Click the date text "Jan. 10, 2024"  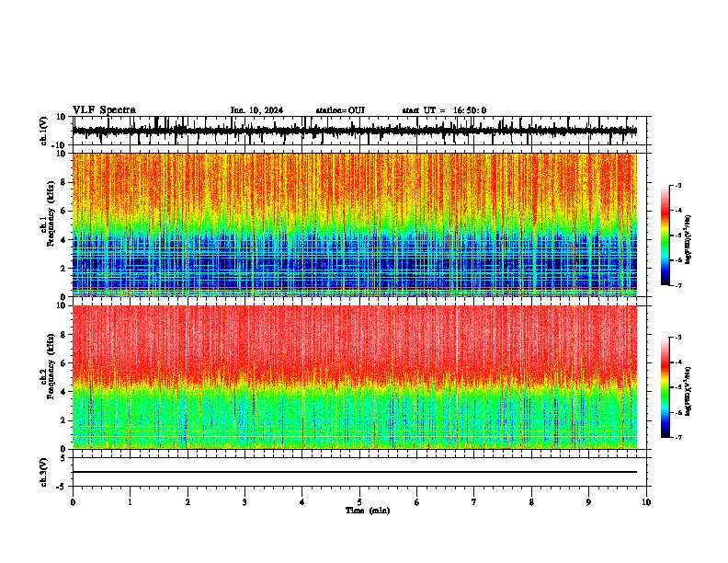click(x=256, y=110)
